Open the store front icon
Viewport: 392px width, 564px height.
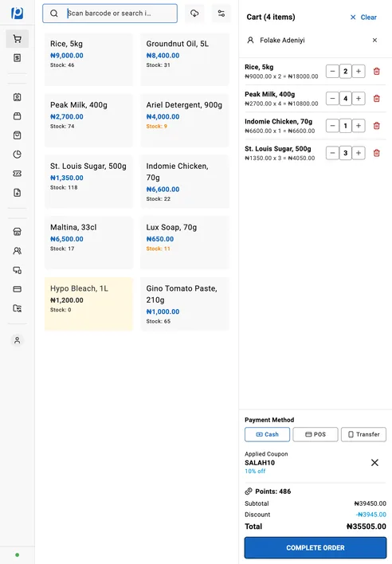tap(17, 232)
